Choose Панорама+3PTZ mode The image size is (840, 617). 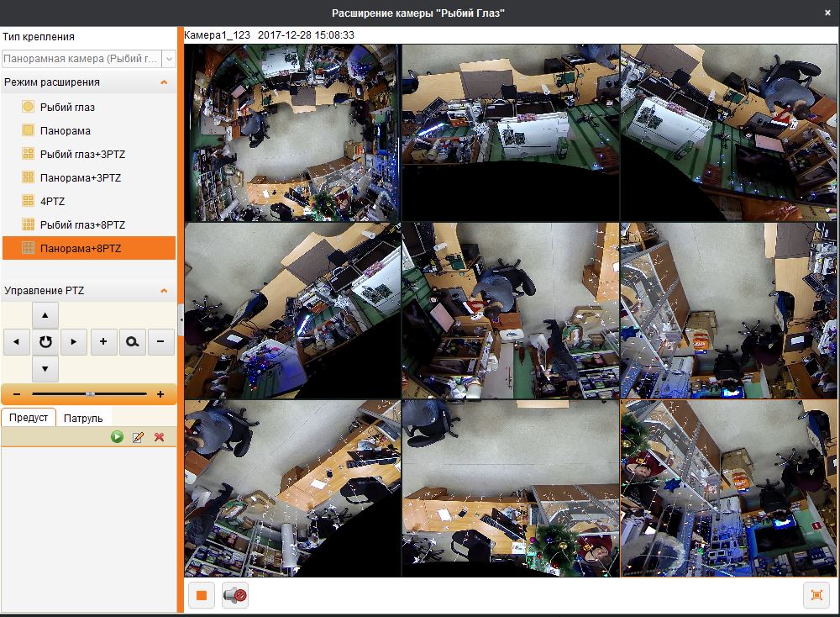89,178
